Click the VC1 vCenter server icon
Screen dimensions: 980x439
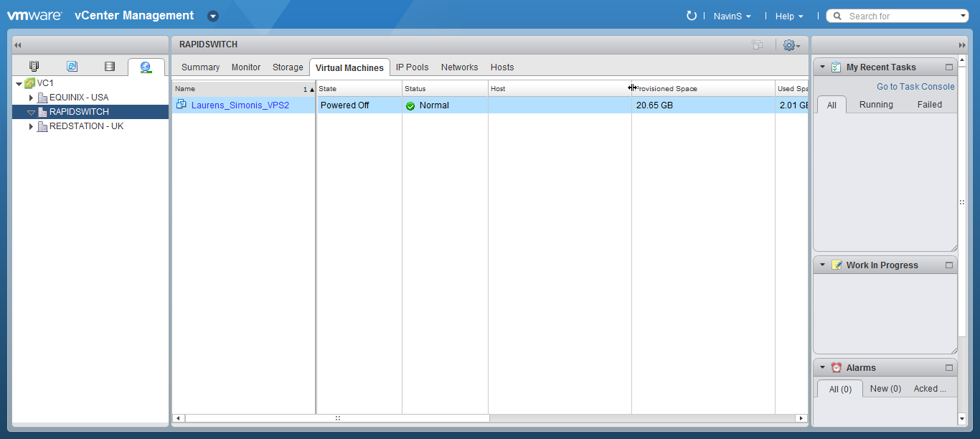click(29, 83)
